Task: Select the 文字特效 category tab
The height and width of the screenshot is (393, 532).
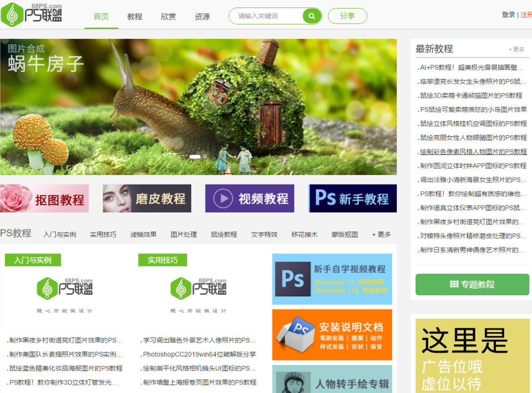Action: (265, 234)
